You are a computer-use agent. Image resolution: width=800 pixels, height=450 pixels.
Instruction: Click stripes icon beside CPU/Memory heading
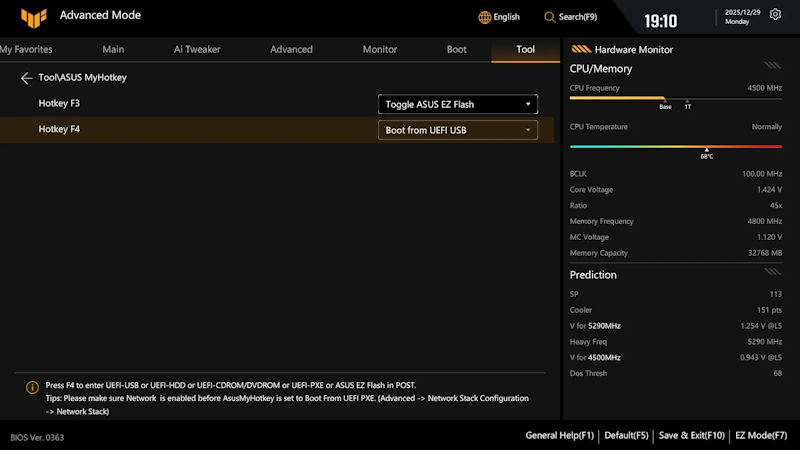(772, 65)
